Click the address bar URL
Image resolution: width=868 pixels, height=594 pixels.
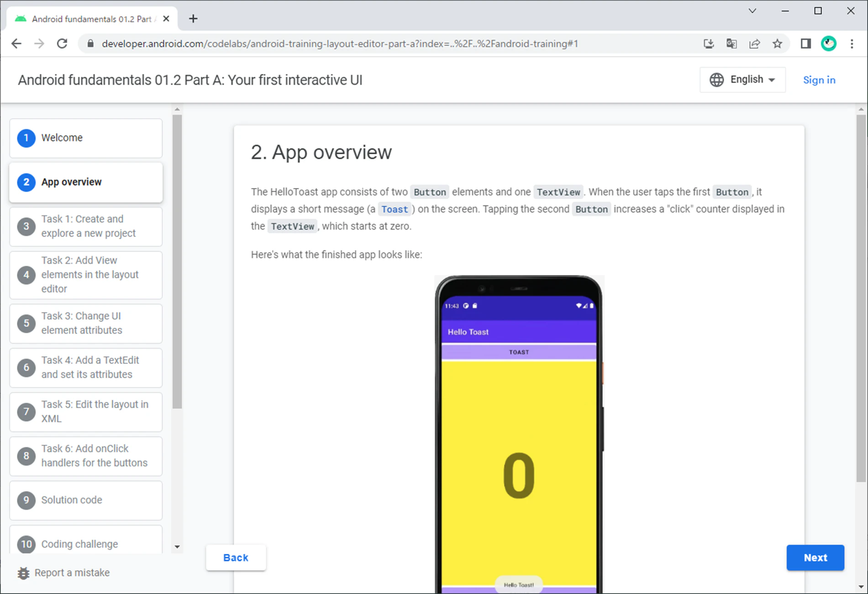(x=340, y=44)
